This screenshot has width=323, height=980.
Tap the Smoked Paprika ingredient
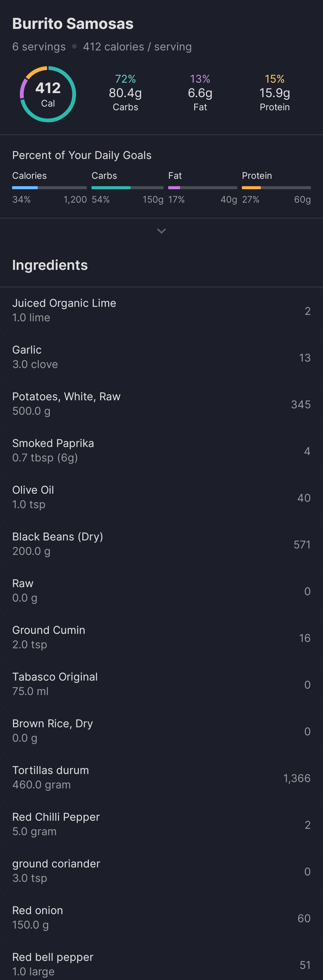pyautogui.click(x=161, y=451)
